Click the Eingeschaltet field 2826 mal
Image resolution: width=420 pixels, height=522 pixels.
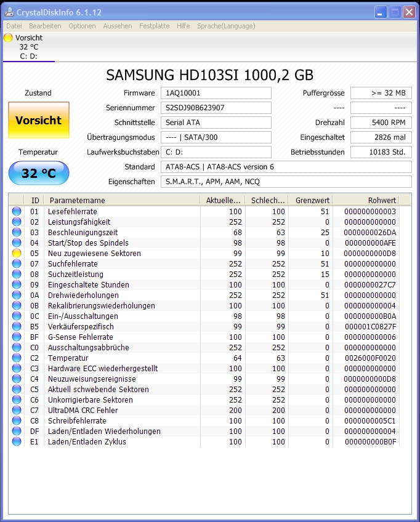[381, 137]
